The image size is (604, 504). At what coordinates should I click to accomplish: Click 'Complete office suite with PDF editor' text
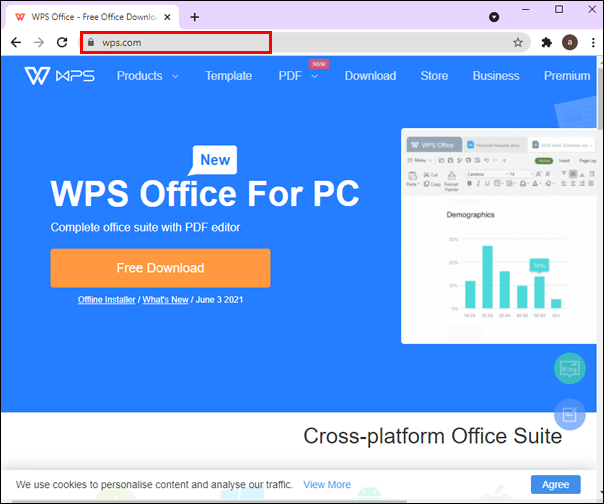point(145,227)
